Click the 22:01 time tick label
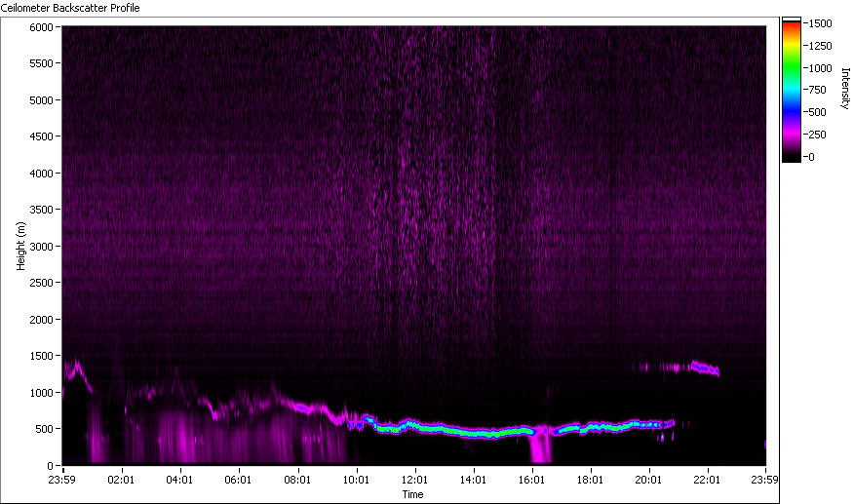This screenshot has height=504, width=854. (x=707, y=480)
